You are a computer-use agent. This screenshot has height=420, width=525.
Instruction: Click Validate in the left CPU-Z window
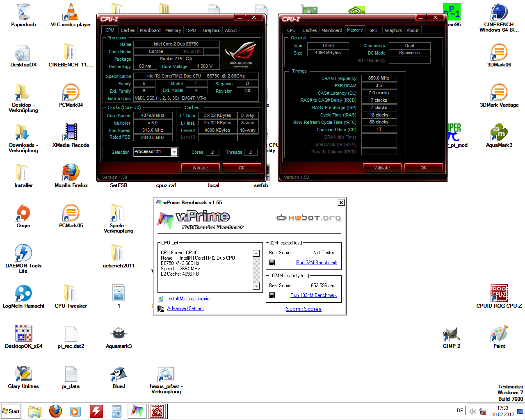tap(200, 168)
